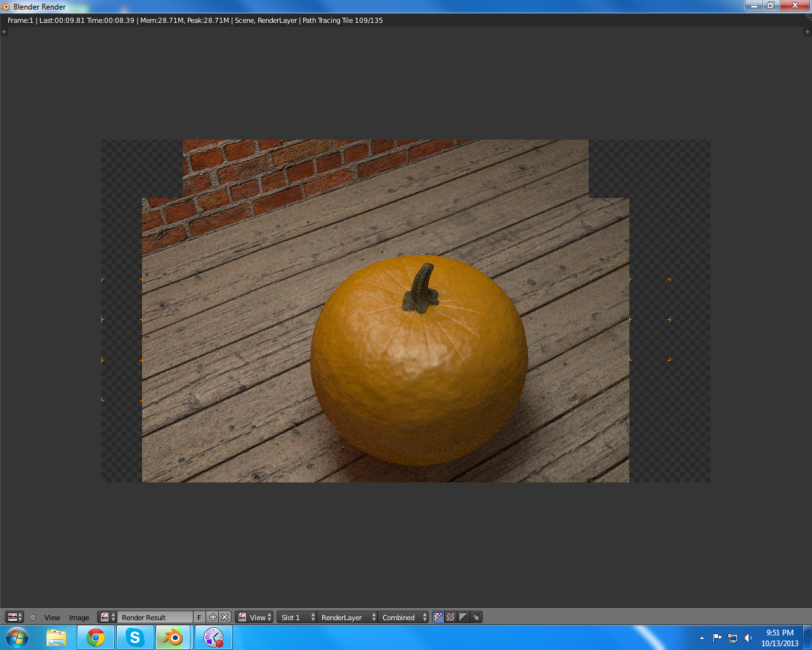
Task: Open the View mode dropdown
Action: 254,617
